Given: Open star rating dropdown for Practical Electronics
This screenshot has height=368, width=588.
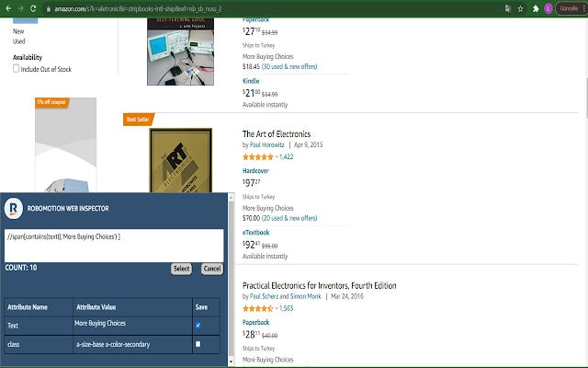Looking at the screenshot, I should [x=277, y=309].
